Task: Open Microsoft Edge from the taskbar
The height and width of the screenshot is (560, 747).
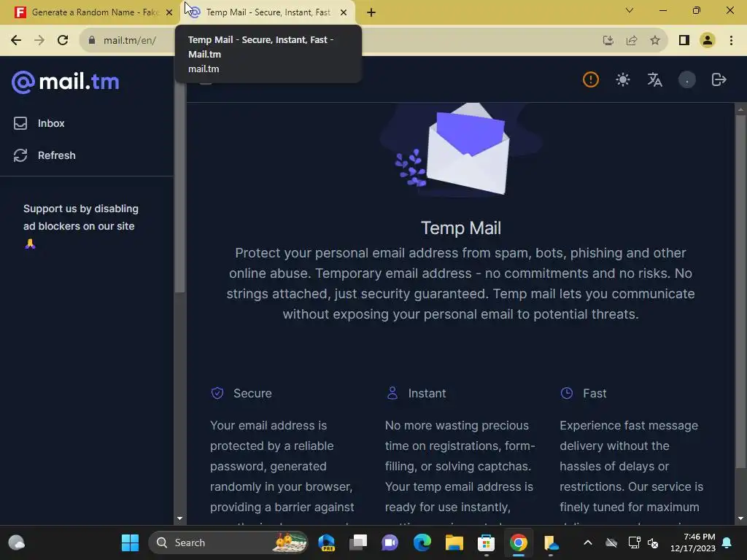Action: [x=422, y=542]
